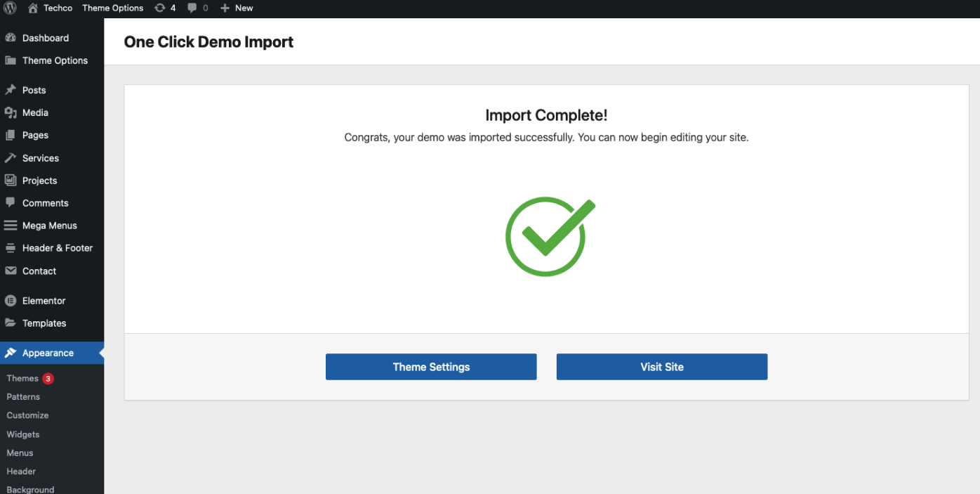Click the Posts pushpin icon
The image size is (980, 494).
point(11,90)
